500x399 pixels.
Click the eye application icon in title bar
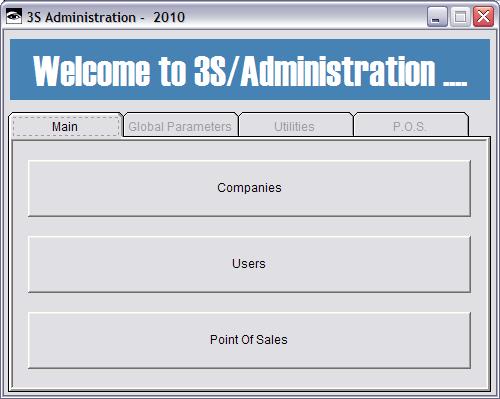(14, 16)
